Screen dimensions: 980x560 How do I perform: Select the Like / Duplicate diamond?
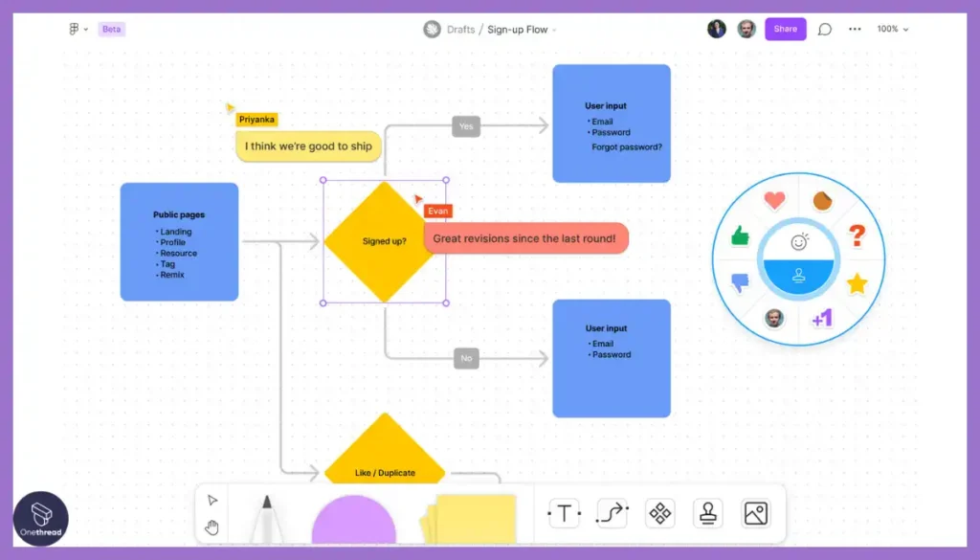click(x=385, y=449)
